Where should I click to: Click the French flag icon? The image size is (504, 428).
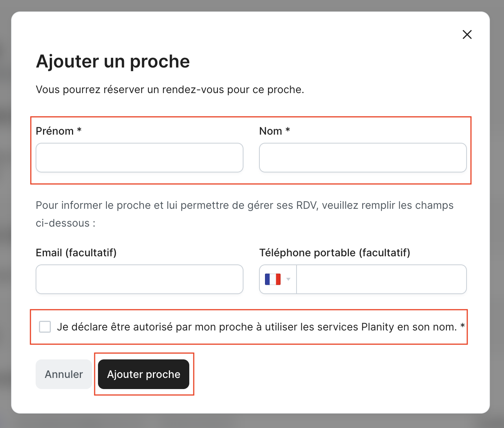(x=272, y=279)
